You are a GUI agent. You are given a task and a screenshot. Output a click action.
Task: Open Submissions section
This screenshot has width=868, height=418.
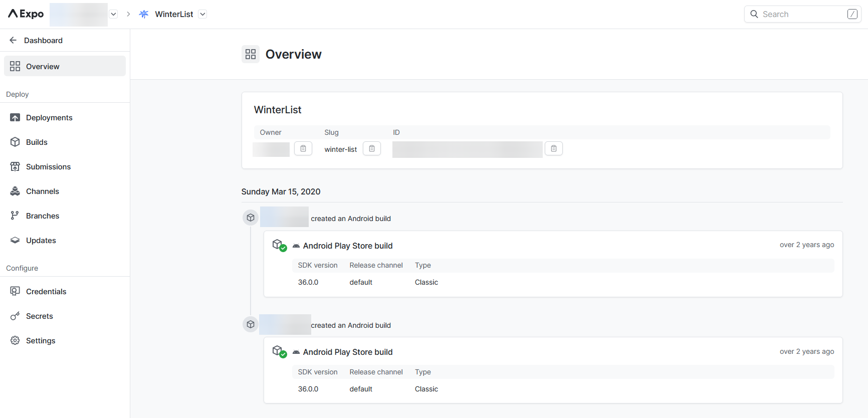click(48, 167)
